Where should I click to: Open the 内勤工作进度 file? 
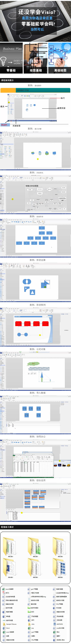33,593
